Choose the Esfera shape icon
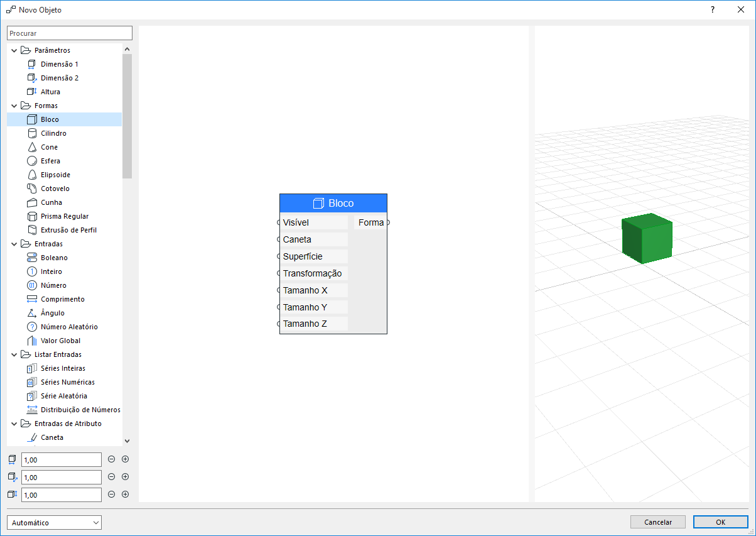The height and width of the screenshot is (536, 756). (33, 161)
